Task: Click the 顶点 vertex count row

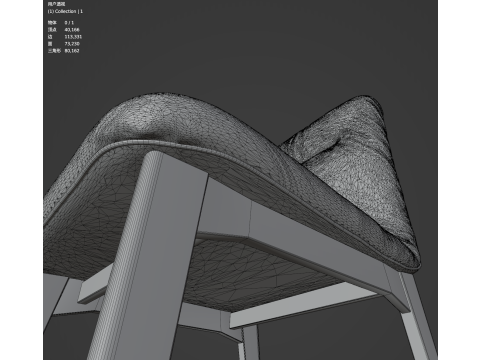Action: click(63, 30)
